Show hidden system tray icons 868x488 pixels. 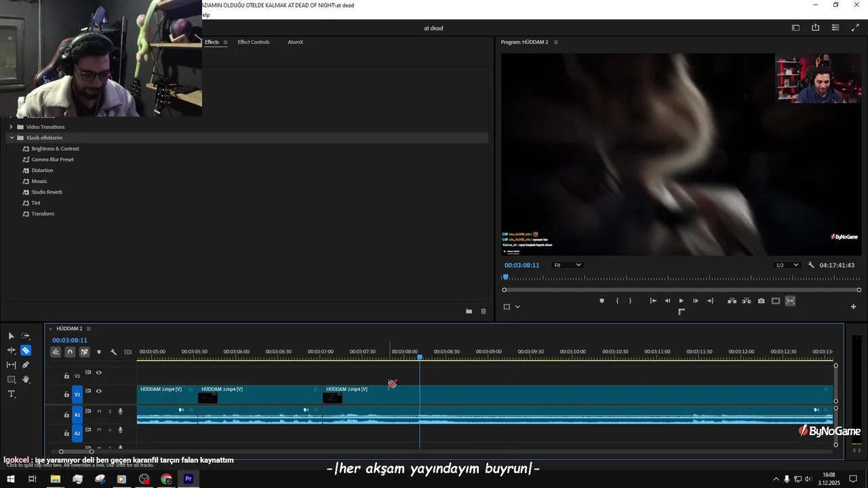776,479
